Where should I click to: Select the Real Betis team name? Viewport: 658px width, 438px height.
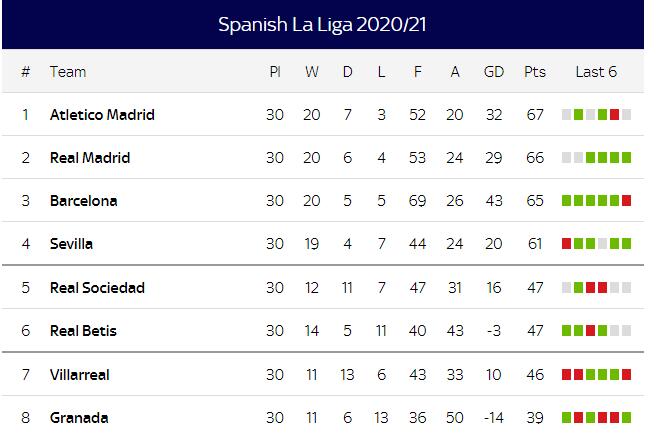(x=83, y=331)
